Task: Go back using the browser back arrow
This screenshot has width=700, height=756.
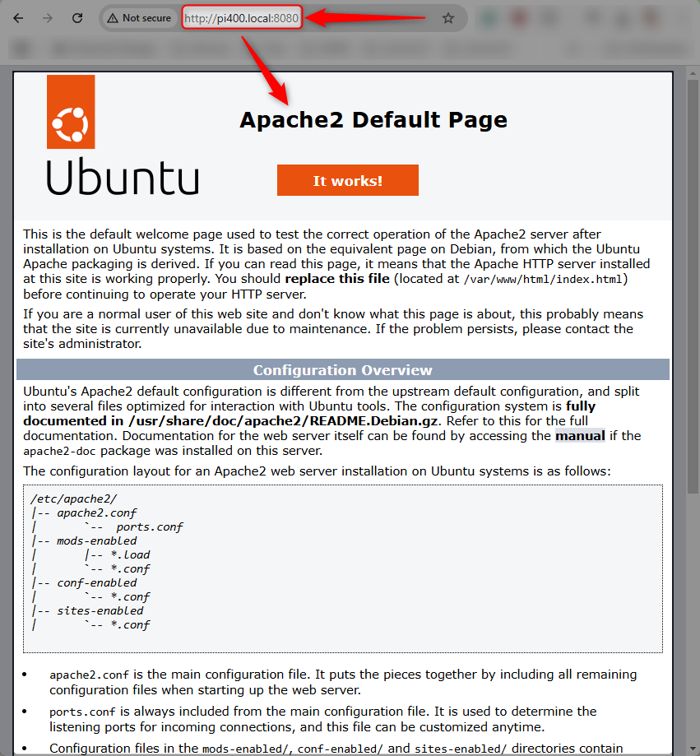Action: click(18, 18)
